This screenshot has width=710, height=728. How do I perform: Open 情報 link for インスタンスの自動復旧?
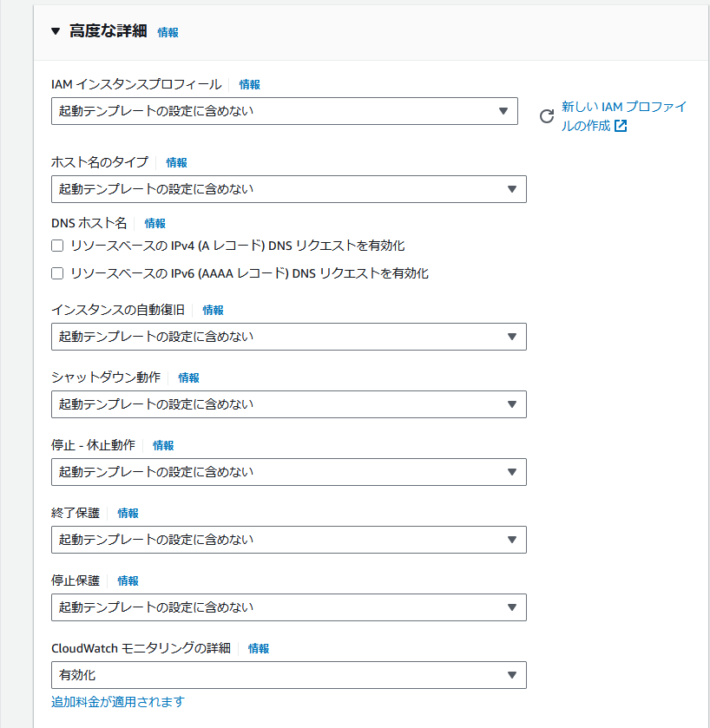(213, 310)
